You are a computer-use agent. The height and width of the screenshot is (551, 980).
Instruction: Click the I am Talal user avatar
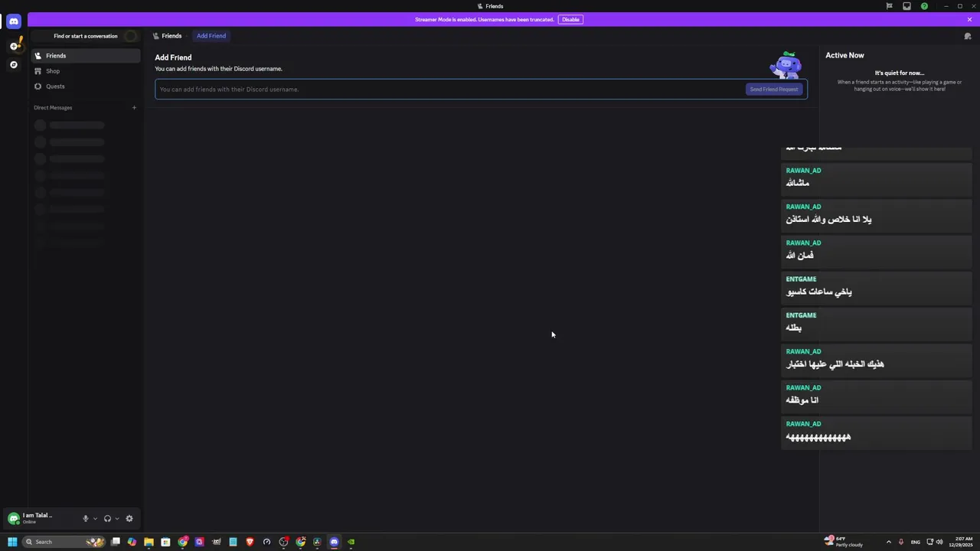click(13, 519)
